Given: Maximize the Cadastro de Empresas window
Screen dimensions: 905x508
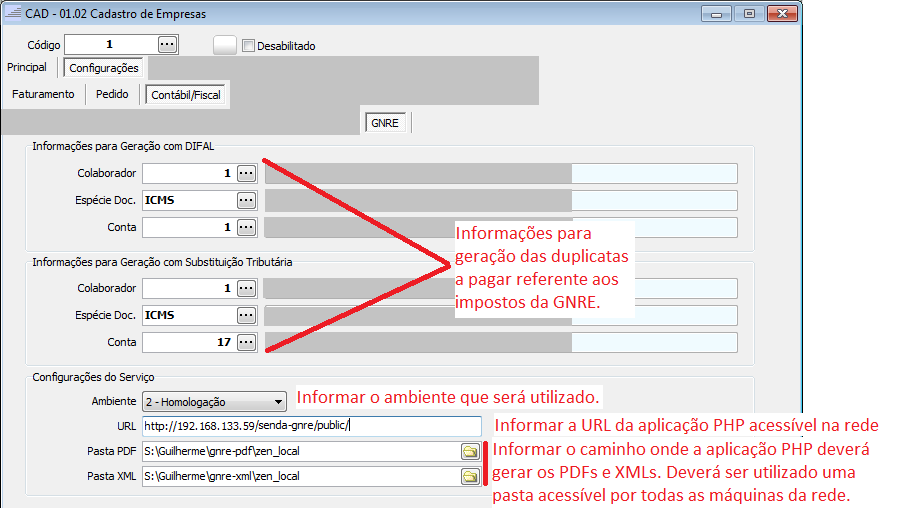Looking at the screenshot, I should pos(749,13).
